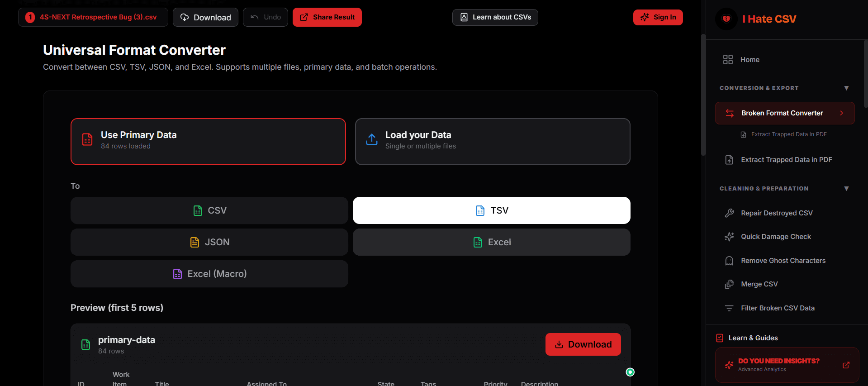Click the Assigned To column header
The width and height of the screenshot is (868, 386).
coord(267,383)
